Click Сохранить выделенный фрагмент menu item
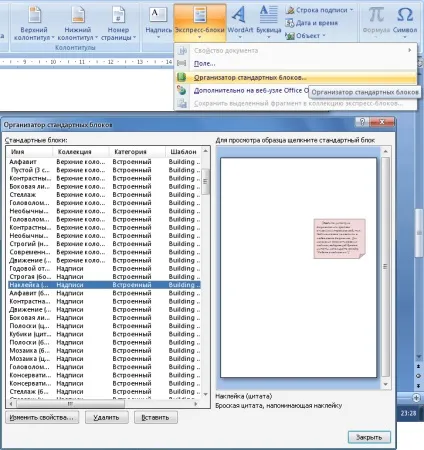424x450 pixels. [x=296, y=104]
